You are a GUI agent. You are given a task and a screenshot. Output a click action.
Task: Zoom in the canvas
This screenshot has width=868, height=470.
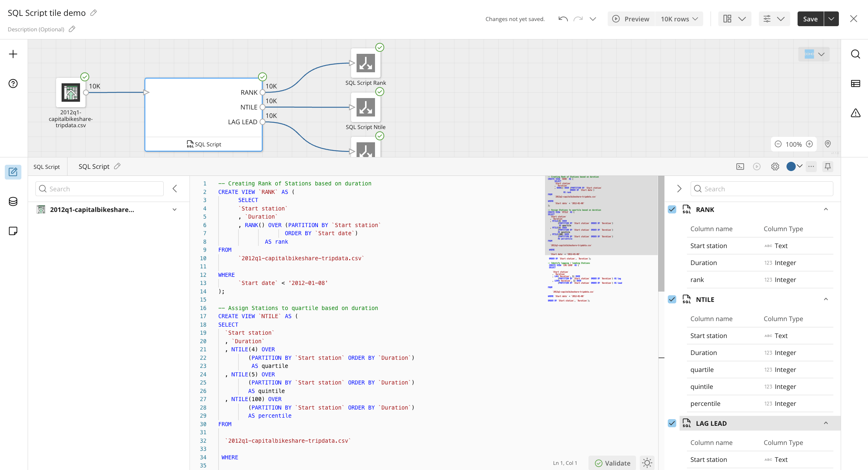pos(809,144)
